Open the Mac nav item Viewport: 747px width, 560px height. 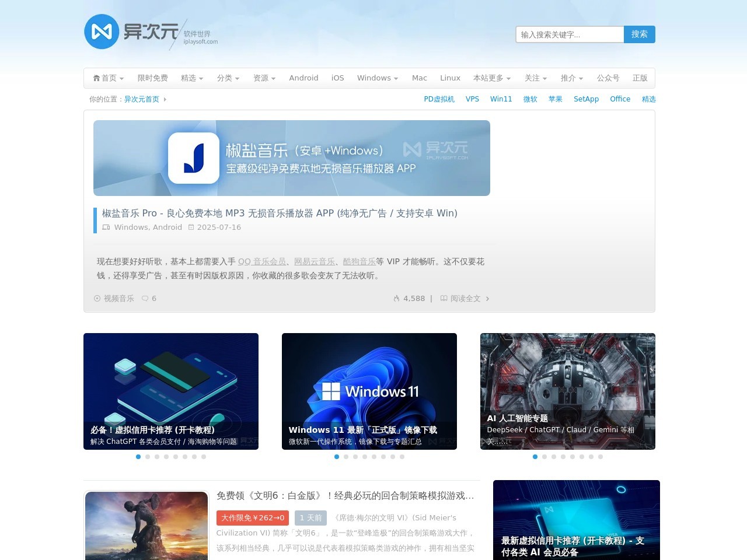420,78
